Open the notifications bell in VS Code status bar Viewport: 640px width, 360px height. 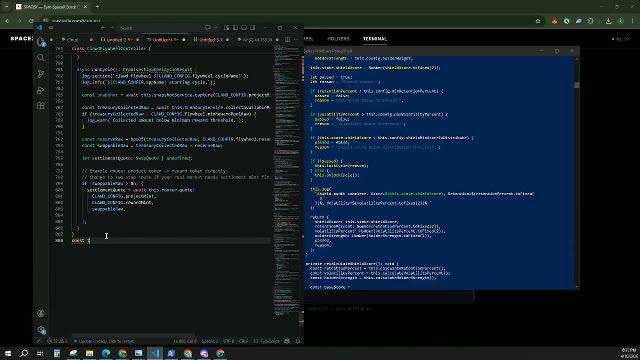click(298, 341)
